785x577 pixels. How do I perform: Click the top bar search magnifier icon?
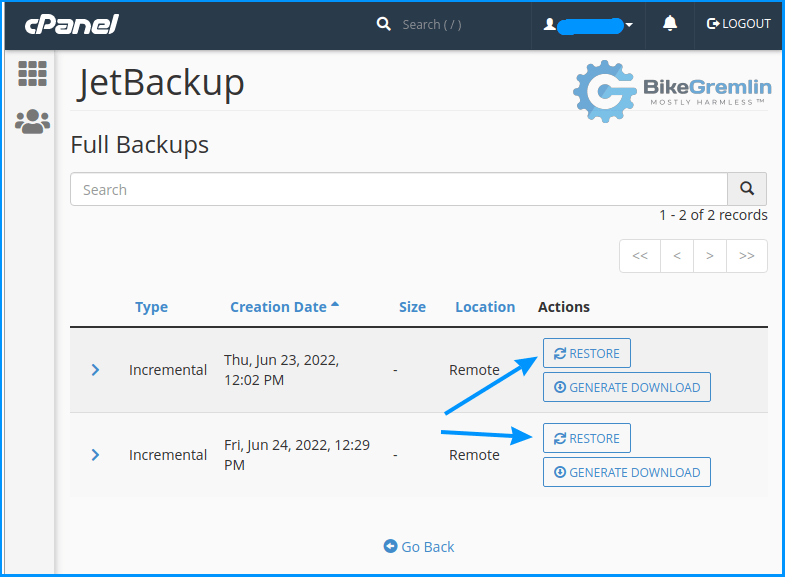click(x=383, y=24)
